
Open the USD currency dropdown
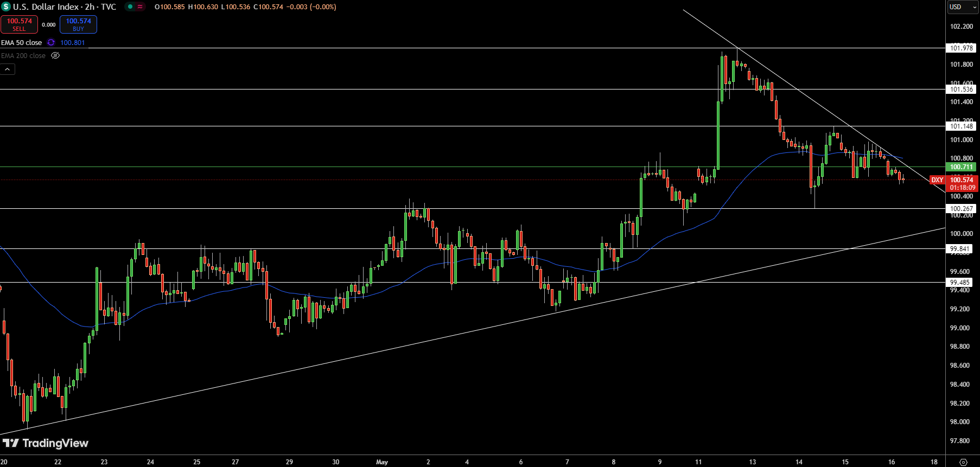click(x=962, y=7)
